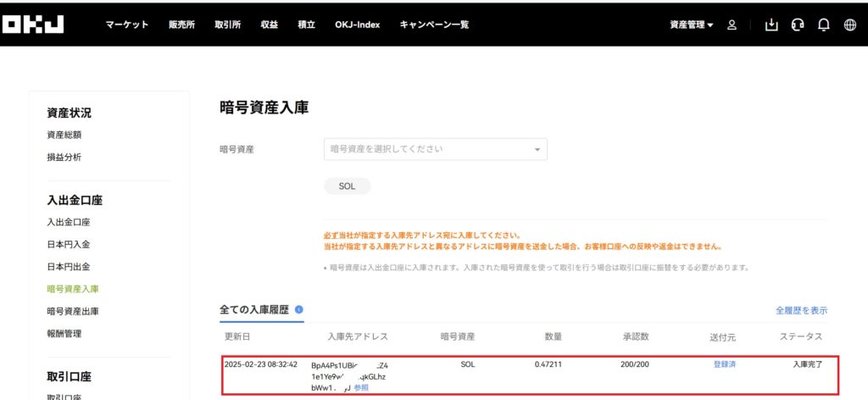Viewport: 868px width, 400px height.
Task: Open the 積立 menu
Action: tap(306, 25)
